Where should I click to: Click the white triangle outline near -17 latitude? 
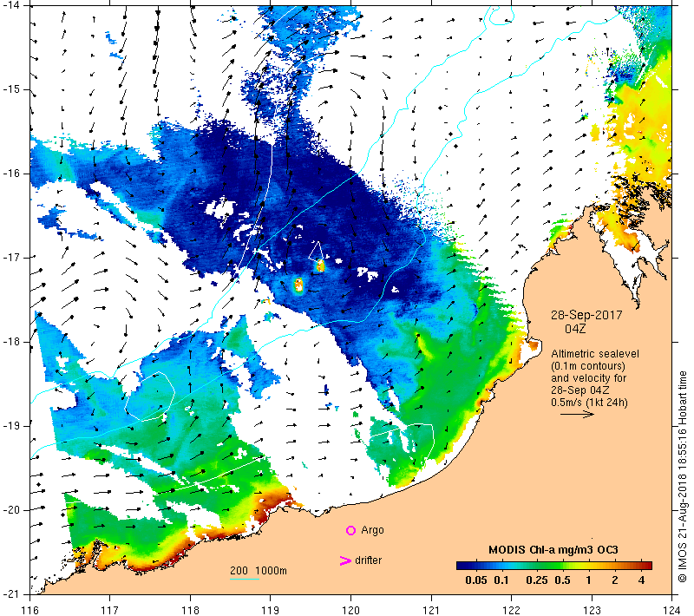[x=316, y=252]
